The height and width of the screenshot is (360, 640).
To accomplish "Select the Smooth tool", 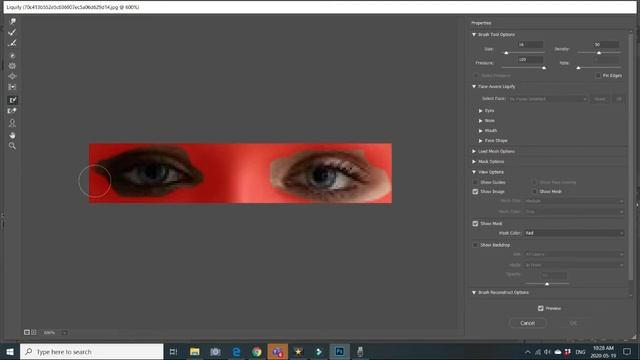I will (x=12, y=43).
